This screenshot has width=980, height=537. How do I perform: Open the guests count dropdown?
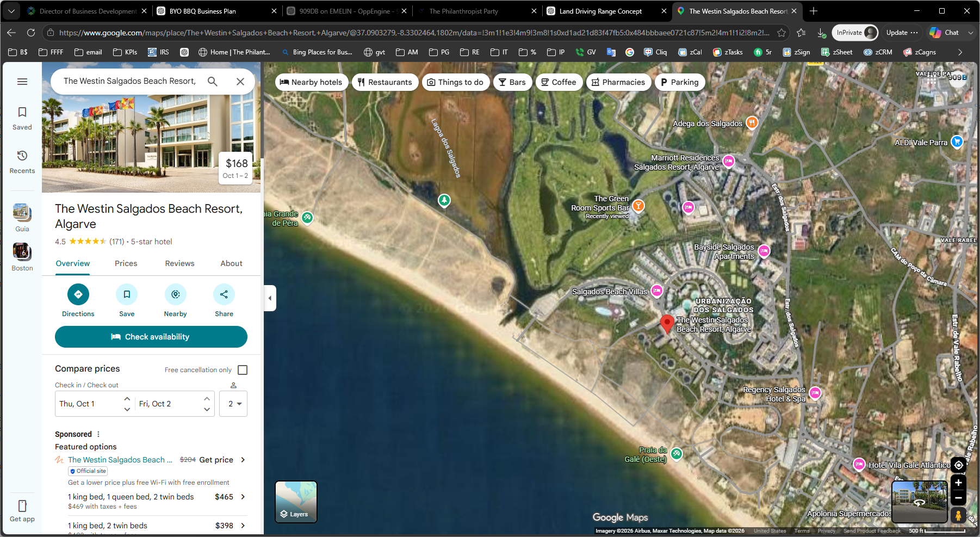[233, 404]
